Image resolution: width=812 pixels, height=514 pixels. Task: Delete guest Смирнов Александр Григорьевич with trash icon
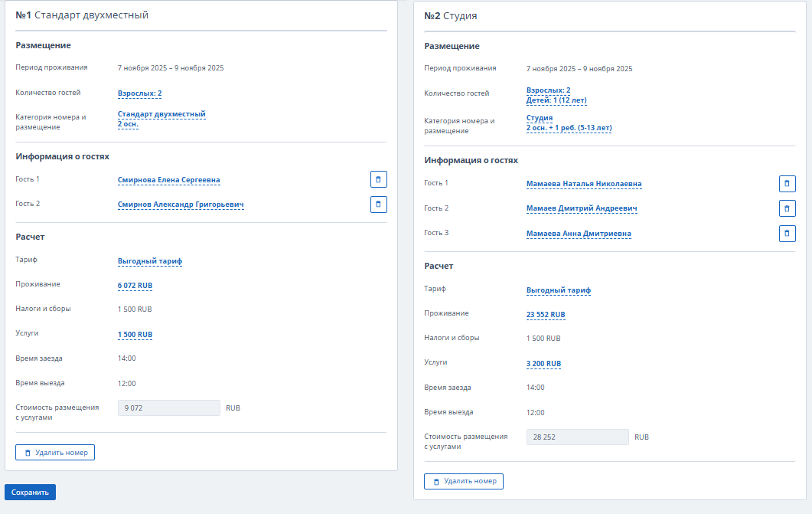click(x=379, y=205)
